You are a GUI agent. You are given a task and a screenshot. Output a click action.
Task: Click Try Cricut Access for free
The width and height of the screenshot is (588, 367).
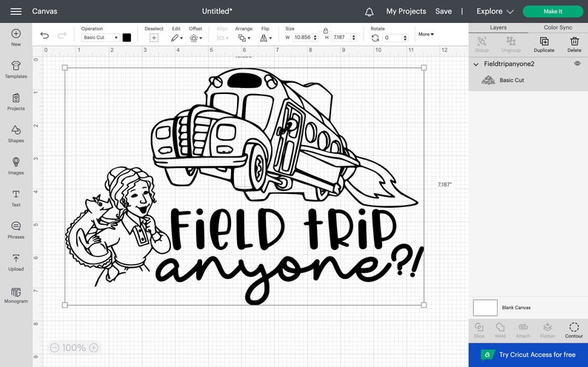pyautogui.click(x=528, y=355)
